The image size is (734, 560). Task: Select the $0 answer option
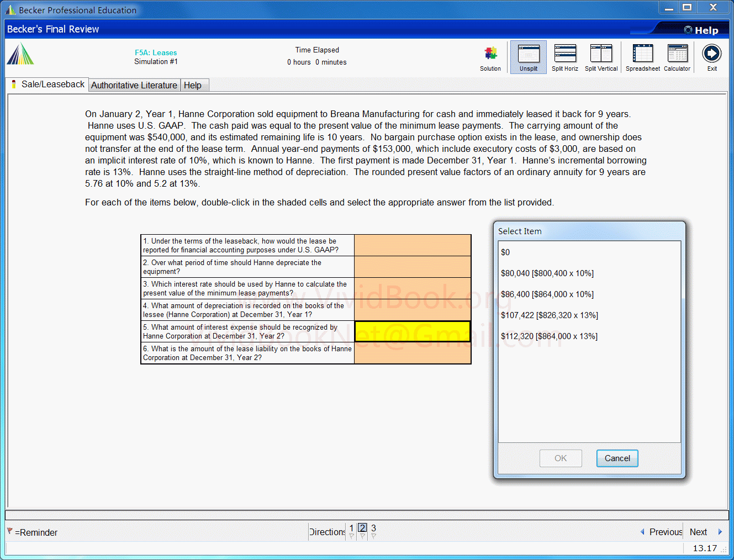tap(505, 252)
